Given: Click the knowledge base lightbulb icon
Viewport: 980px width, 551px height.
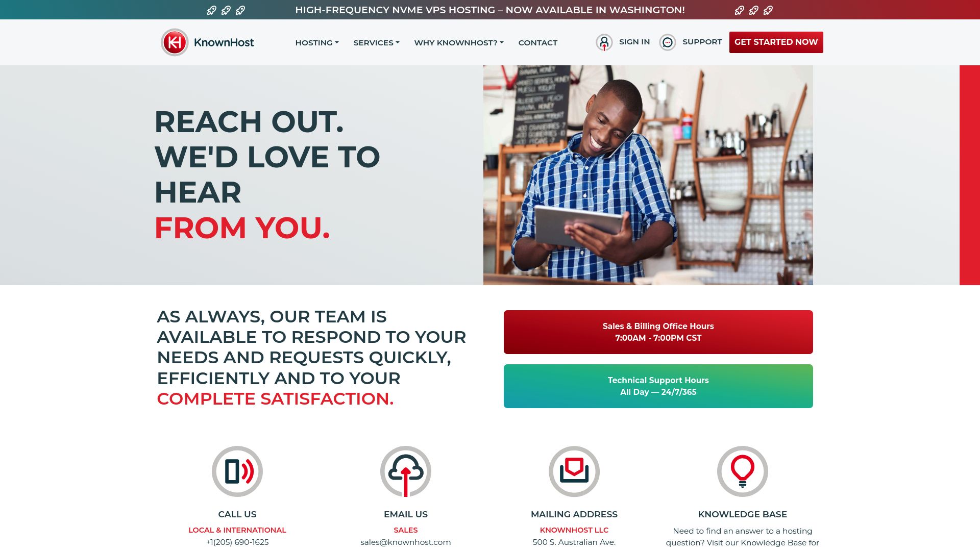Looking at the screenshot, I should (x=743, y=471).
